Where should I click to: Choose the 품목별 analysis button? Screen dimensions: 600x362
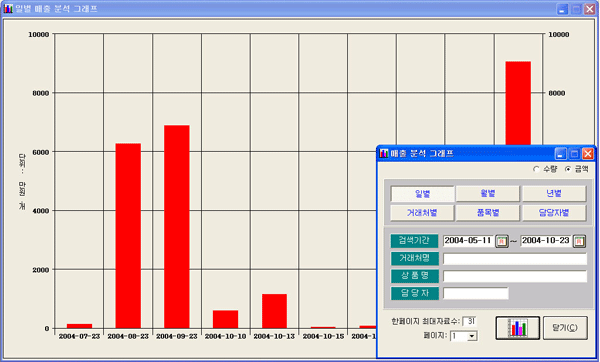point(488,213)
